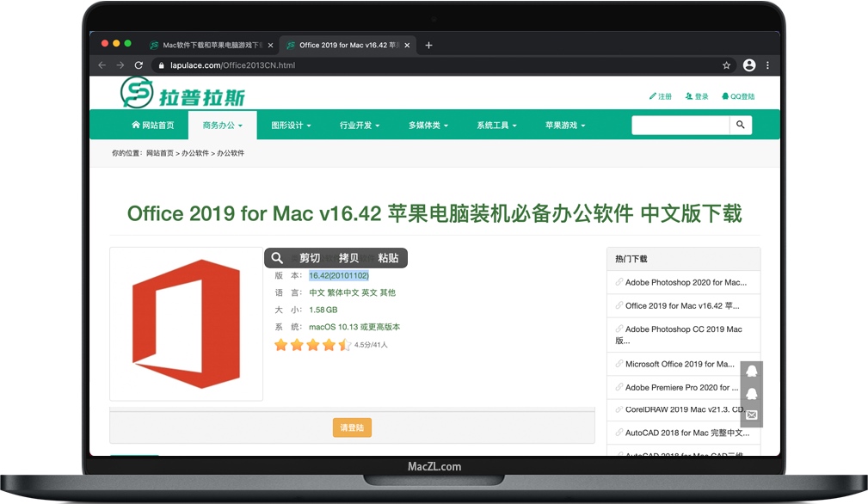The image size is (868, 504).
Task: Select the first fully filled rating star
Action: [280, 344]
